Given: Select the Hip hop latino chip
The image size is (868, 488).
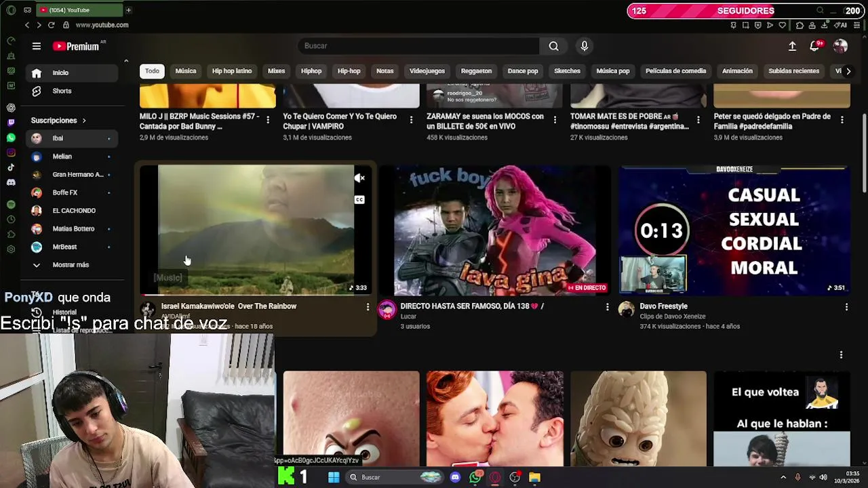Looking at the screenshot, I should click(232, 71).
